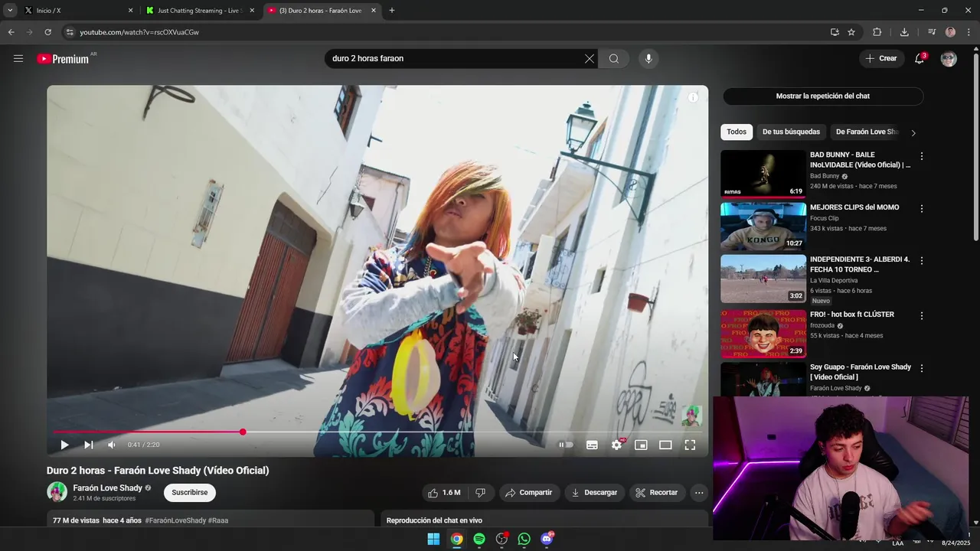Viewport: 980px width, 551px height.
Task: Toggle autoplay switch in player
Action: point(566,445)
